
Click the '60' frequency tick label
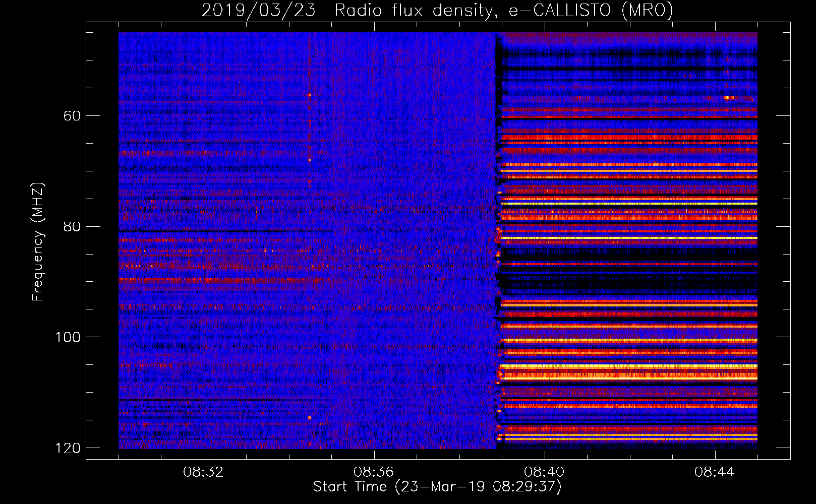point(72,116)
